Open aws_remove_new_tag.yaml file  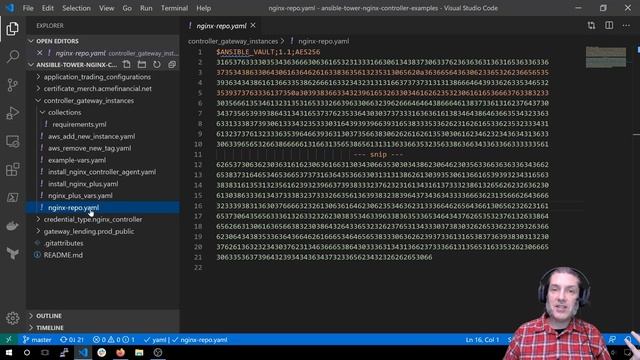(x=89, y=148)
